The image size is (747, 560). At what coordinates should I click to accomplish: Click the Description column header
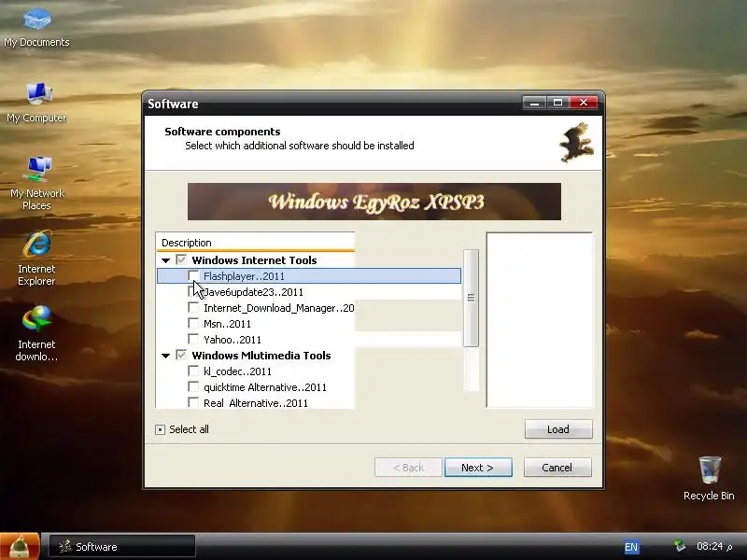255,243
